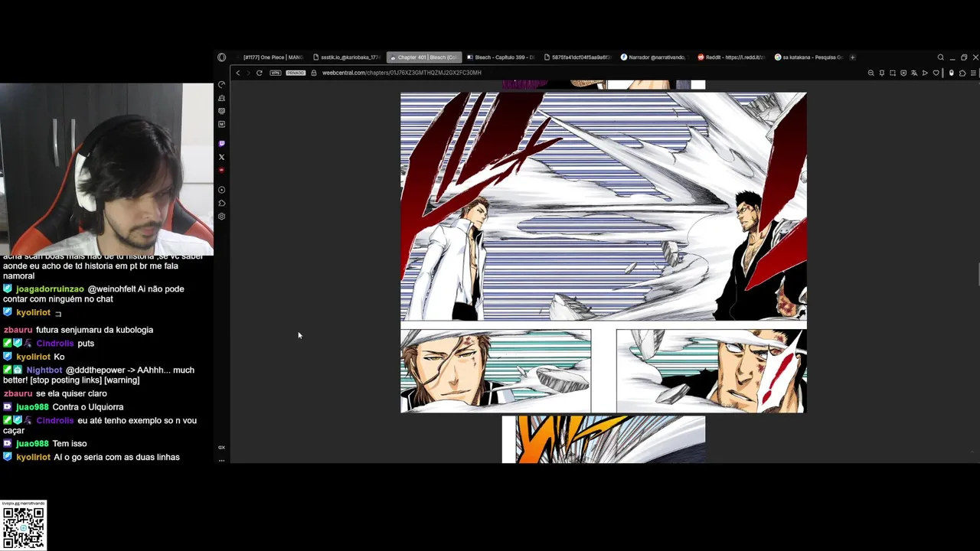Switch to the ssstik.io tab
The width and height of the screenshot is (980, 551).
346,57
